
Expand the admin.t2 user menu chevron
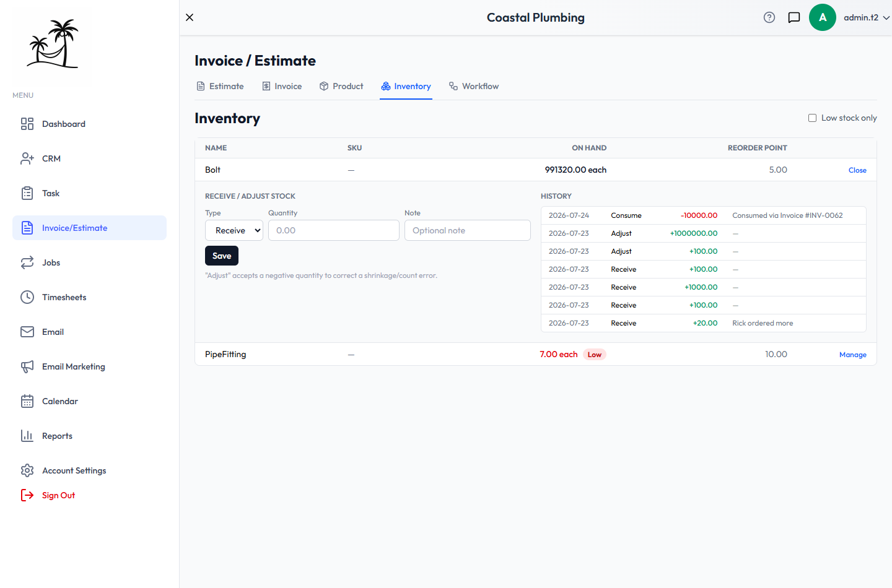pyautogui.click(x=886, y=17)
